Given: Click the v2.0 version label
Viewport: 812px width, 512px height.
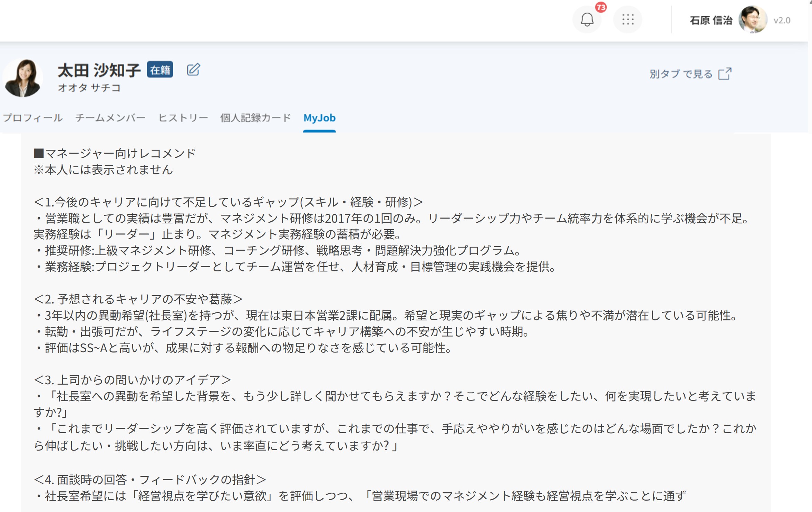Looking at the screenshot, I should pyautogui.click(x=782, y=20).
